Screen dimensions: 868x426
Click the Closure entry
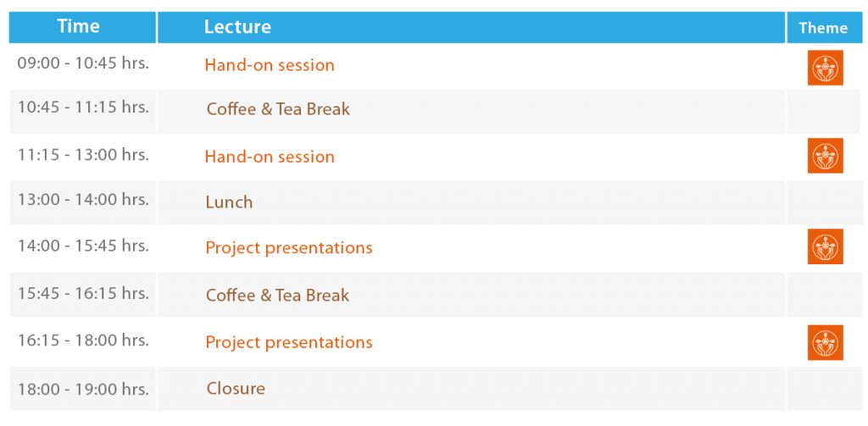(236, 389)
